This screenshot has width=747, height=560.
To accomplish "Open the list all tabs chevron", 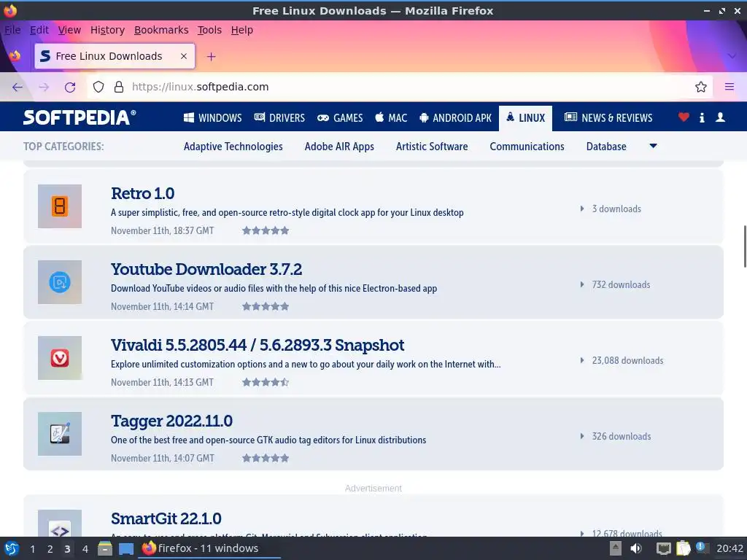I will pos(732,56).
